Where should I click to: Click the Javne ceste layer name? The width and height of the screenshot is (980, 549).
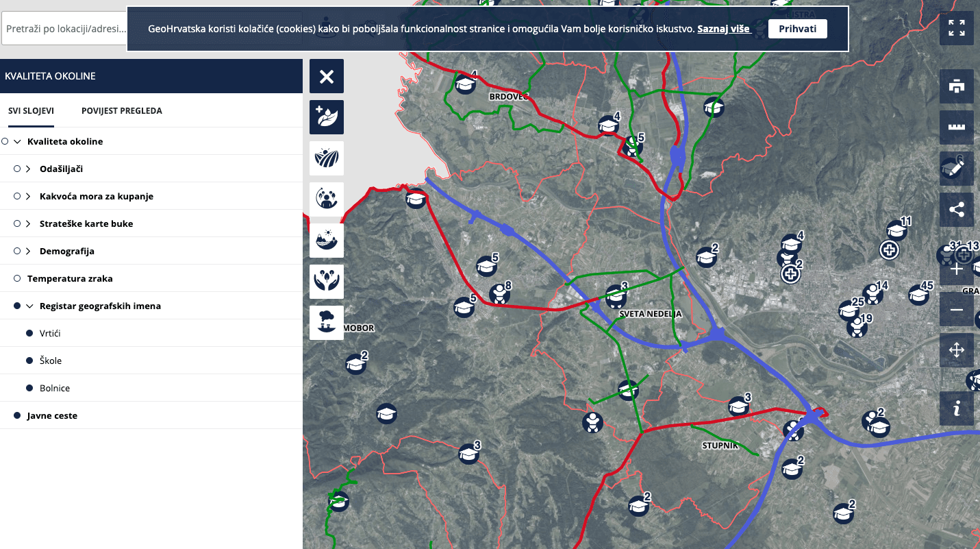52,415
